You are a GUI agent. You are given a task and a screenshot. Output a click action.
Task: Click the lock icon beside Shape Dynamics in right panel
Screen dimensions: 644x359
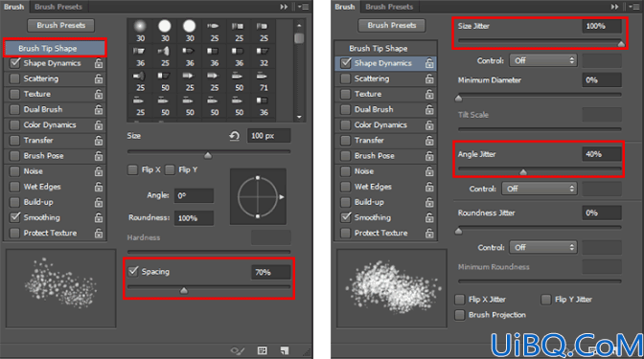[x=429, y=63]
